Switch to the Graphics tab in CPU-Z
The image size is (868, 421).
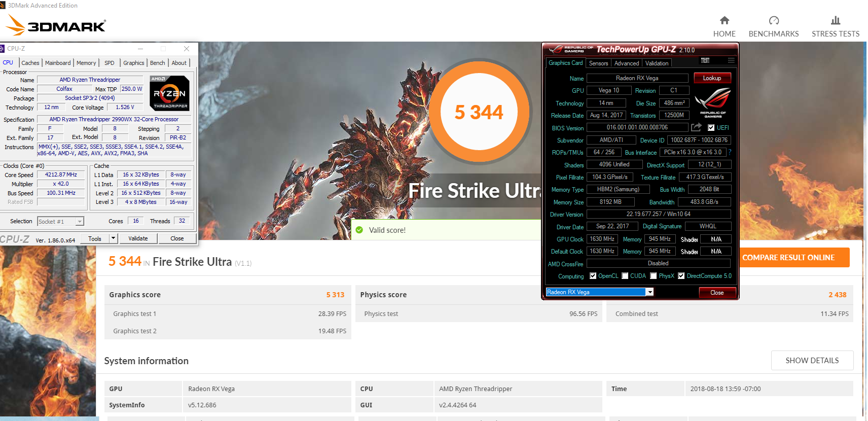point(134,63)
